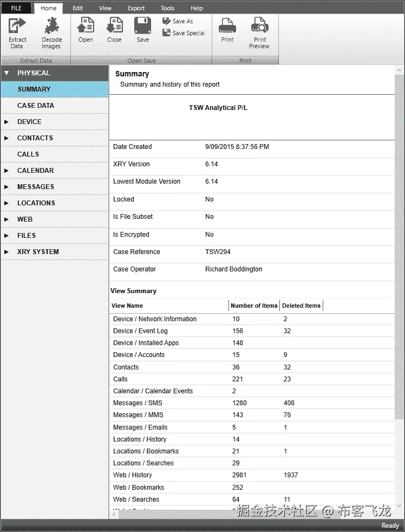Switch to the Edit ribbon tab
405x532 pixels.
click(77, 8)
